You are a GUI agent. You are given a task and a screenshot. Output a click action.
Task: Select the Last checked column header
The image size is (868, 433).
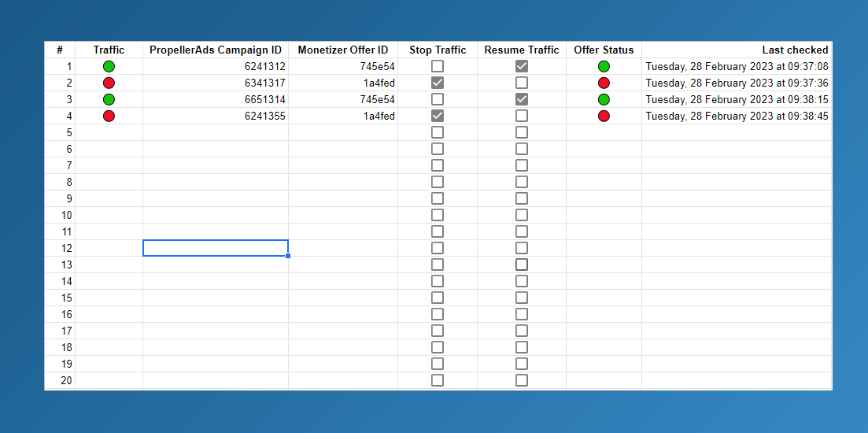[x=737, y=50]
